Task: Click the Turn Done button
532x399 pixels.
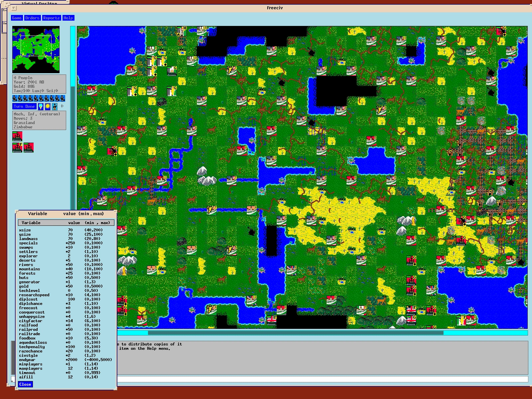Action: [x=24, y=106]
